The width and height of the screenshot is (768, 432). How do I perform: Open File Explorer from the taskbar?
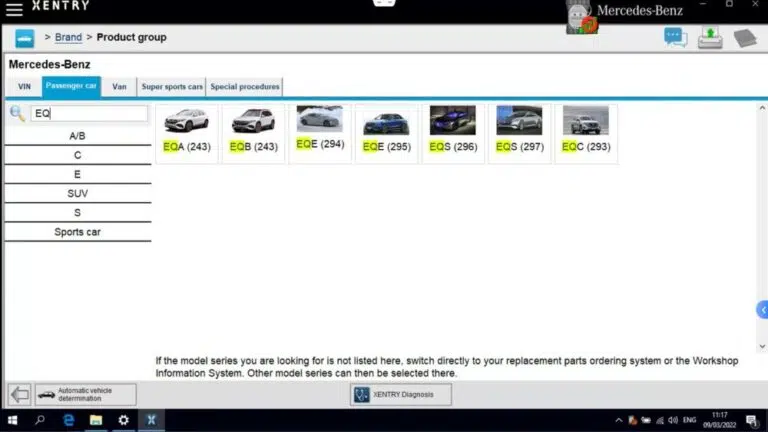[96, 421]
